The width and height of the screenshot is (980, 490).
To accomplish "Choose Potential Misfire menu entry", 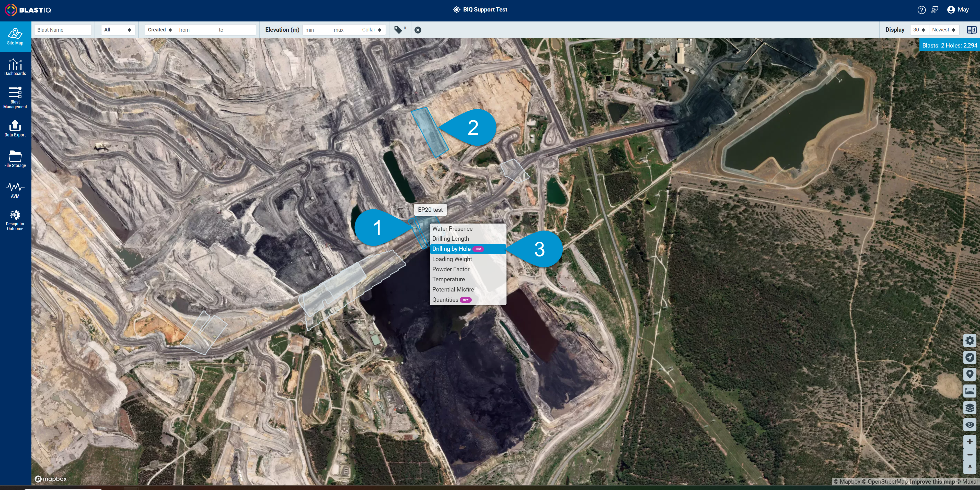I will 468,289.
